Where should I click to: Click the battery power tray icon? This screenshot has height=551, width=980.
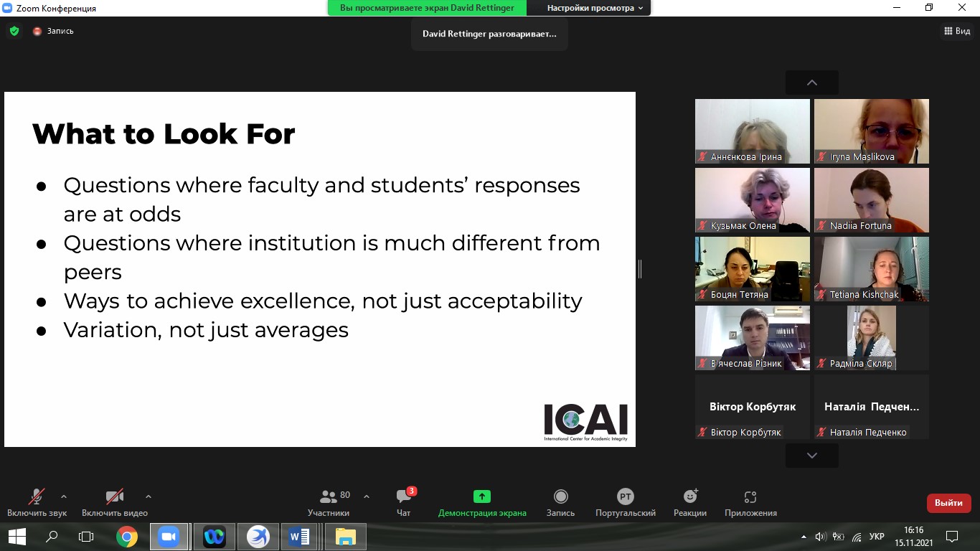839,536
